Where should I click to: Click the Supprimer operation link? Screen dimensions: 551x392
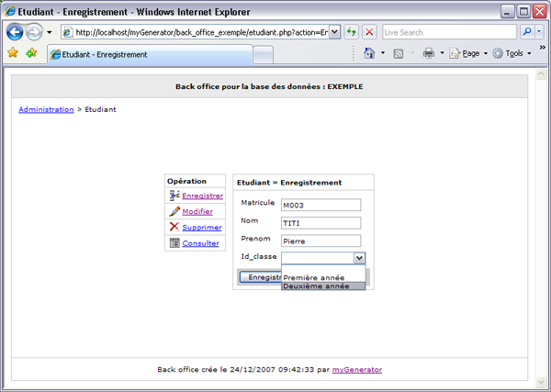[x=201, y=227]
